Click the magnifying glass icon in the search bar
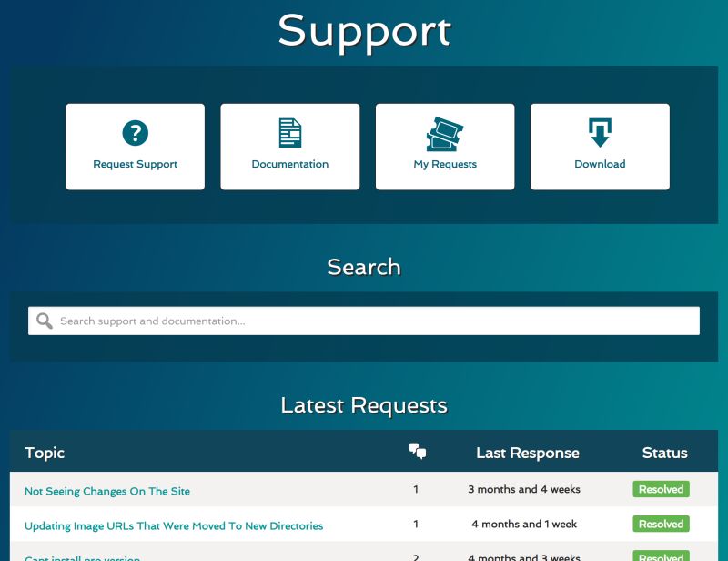 44,321
